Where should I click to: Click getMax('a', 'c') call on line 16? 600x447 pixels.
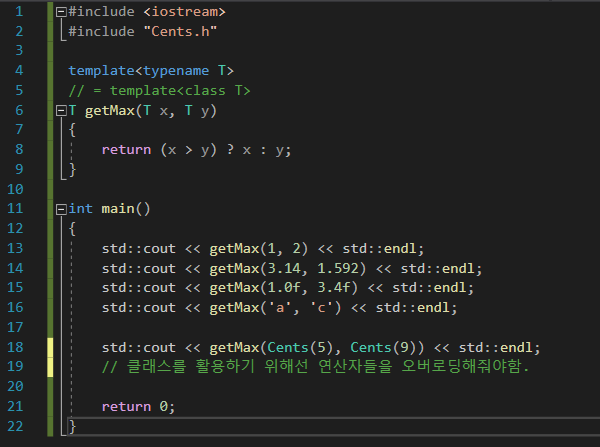pyautogui.click(x=275, y=307)
